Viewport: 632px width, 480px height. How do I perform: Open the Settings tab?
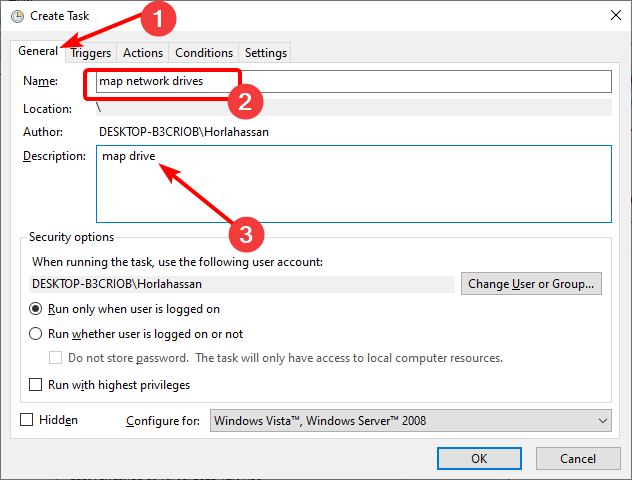[265, 53]
